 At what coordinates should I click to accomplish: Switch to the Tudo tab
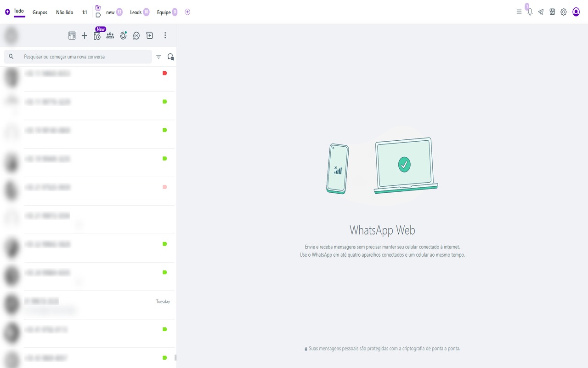(19, 11)
